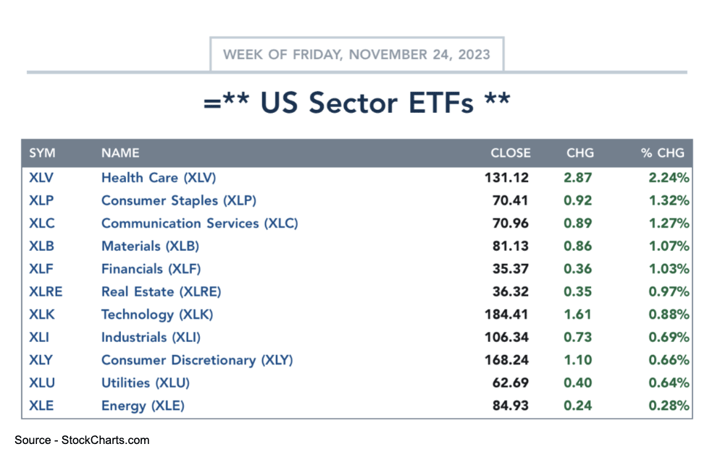This screenshot has width=720, height=457.
Task: Sort by the SYM column header
Action: [x=42, y=153]
